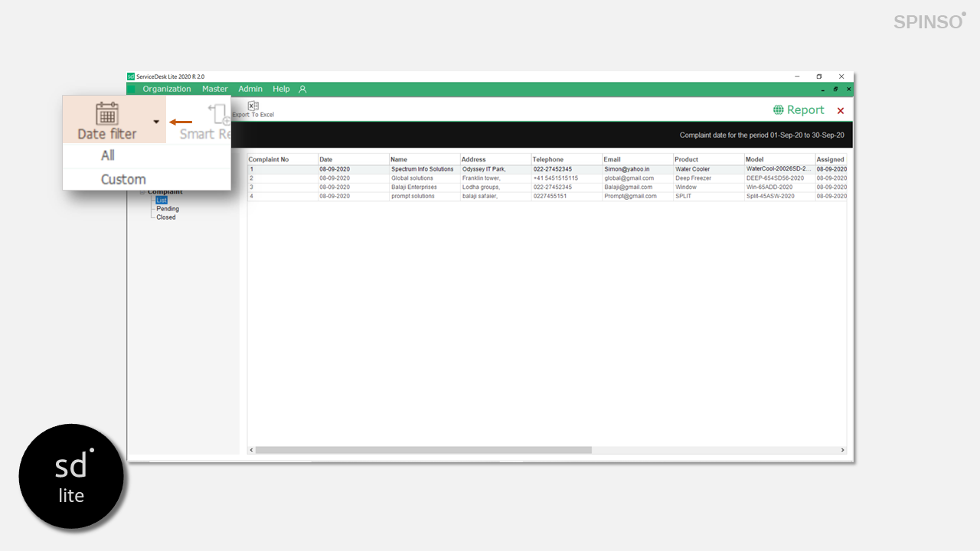Click the horizontal scrollbar left arrow
This screenshot has width=980, height=551.
pyautogui.click(x=252, y=450)
